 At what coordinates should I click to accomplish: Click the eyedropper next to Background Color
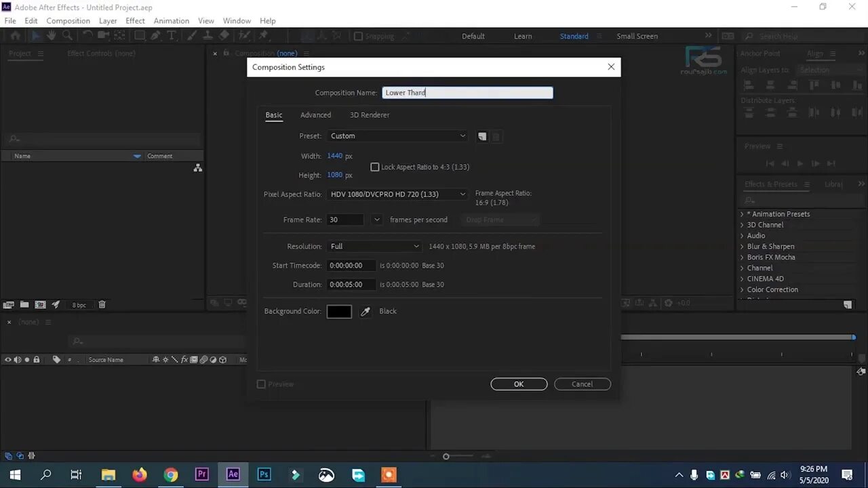[x=366, y=311]
